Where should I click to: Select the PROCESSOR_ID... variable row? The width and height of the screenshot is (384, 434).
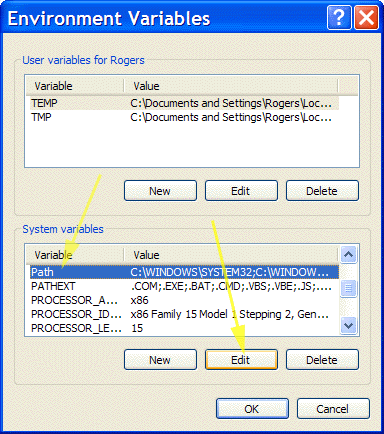point(183,314)
